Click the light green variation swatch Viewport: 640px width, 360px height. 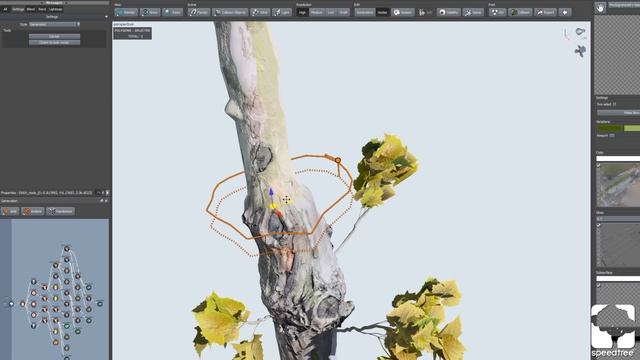coord(632,128)
